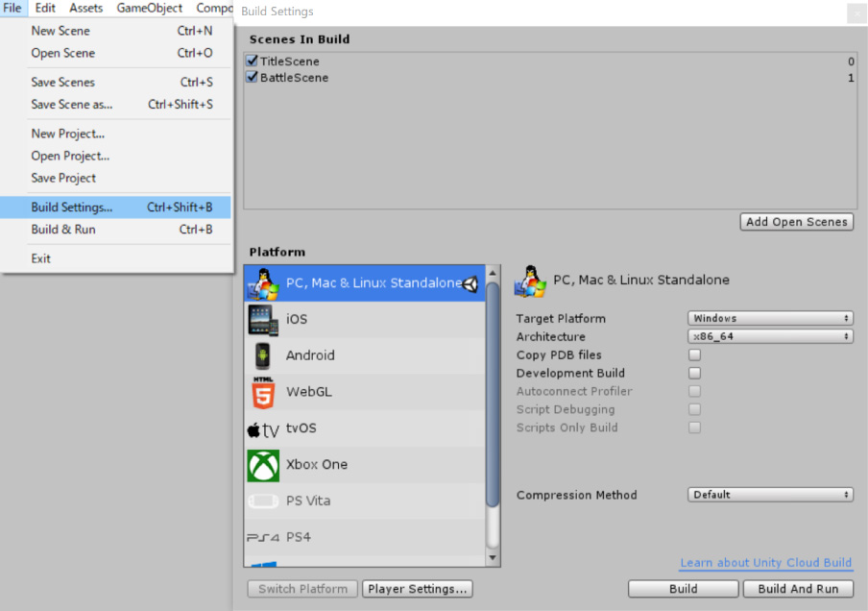868x611 pixels.
Task: Open the Architecture x86_64 dropdown
Action: (x=770, y=336)
